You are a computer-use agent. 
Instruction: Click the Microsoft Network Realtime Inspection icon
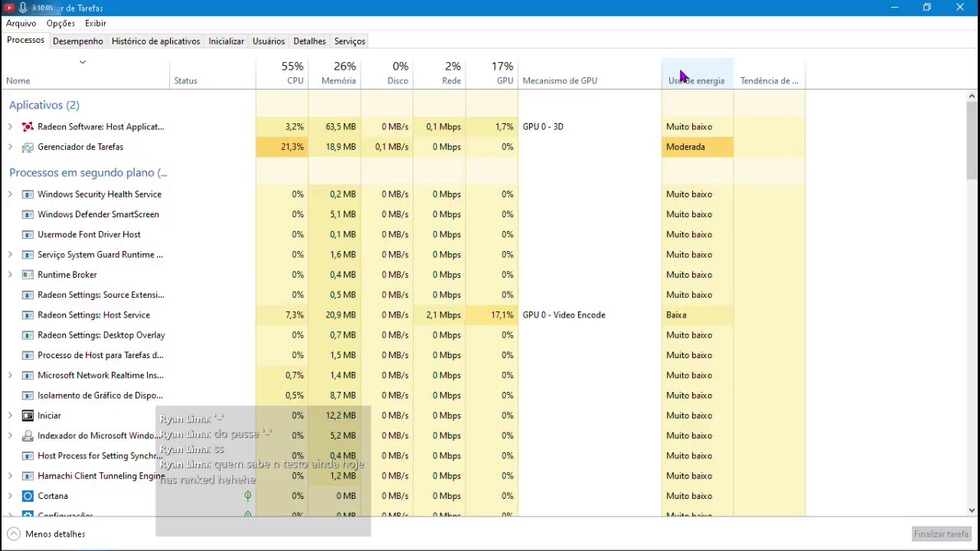click(28, 376)
